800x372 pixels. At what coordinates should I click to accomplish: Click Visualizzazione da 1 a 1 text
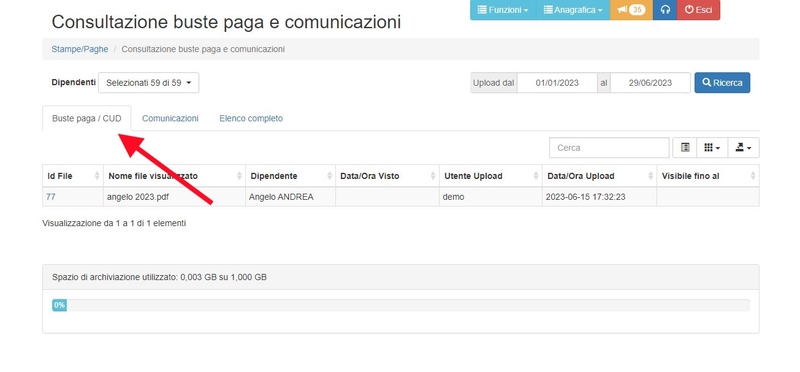(x=114, y=223)
